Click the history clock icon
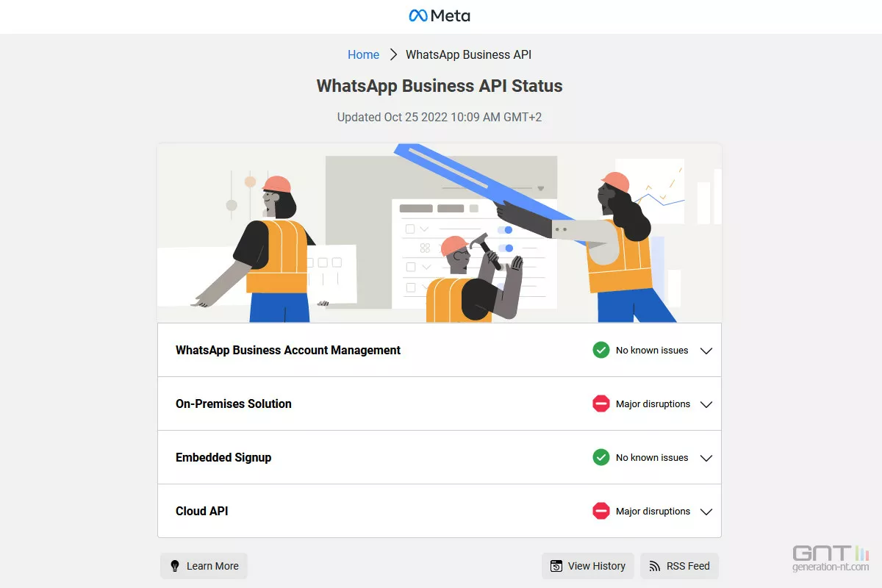The image size is (882, 588). [556, 566]
